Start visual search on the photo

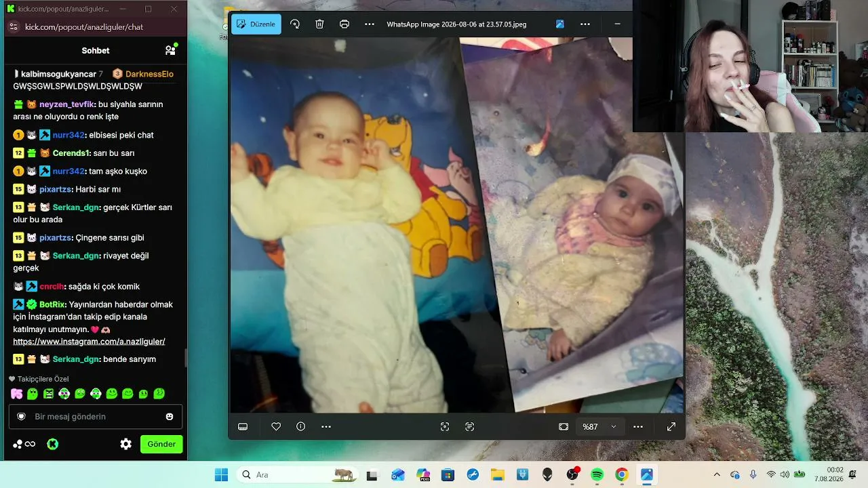coord(445,426)
